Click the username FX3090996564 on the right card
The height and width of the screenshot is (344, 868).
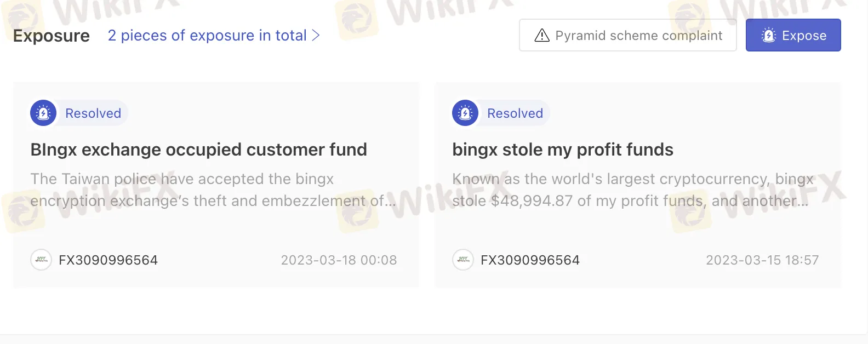[530, 260]
